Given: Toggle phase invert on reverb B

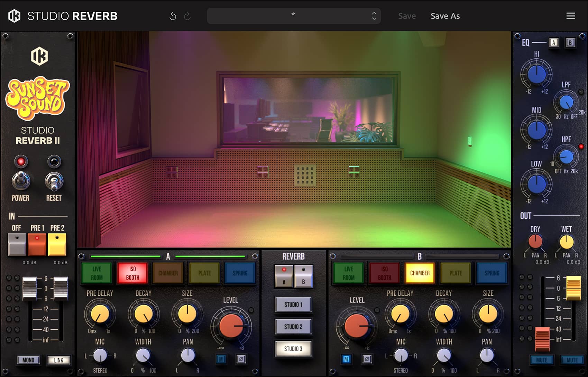Looking at the screenshot, I should coord(367,359).
